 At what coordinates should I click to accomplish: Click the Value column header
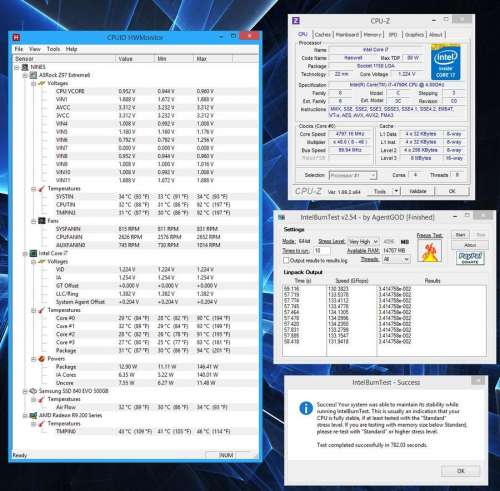click(x=135, y=59)
